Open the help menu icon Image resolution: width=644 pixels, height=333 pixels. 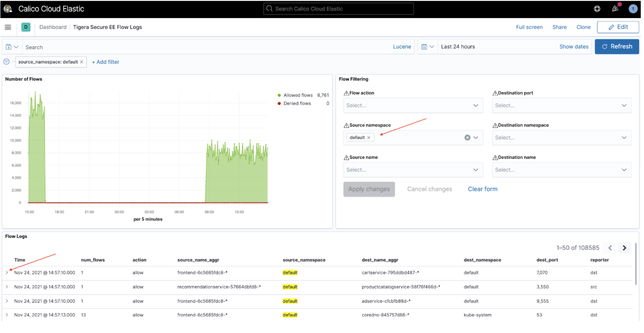coord(597,9)
